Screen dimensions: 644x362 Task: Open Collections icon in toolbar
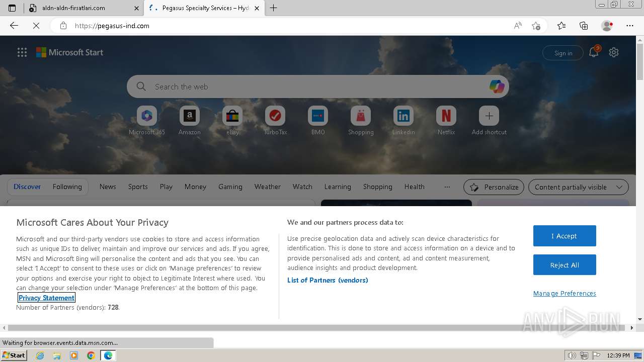tap(584, 26)
